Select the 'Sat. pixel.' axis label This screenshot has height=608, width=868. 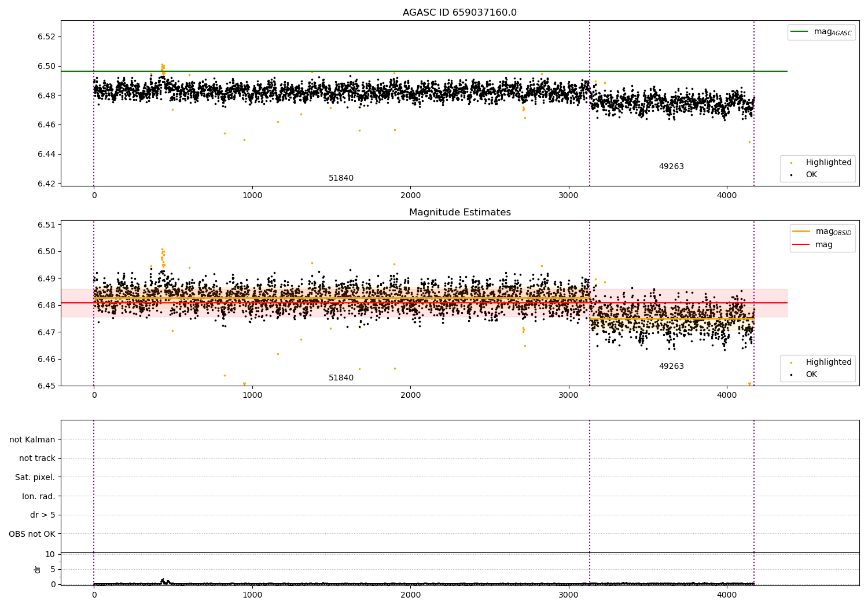[35, 478]
